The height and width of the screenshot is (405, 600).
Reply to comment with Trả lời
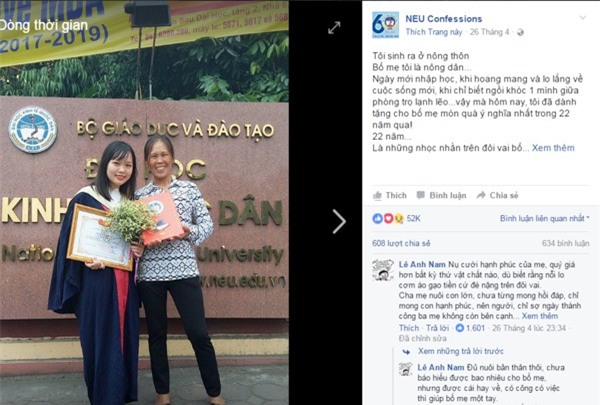tap(437, 328)
